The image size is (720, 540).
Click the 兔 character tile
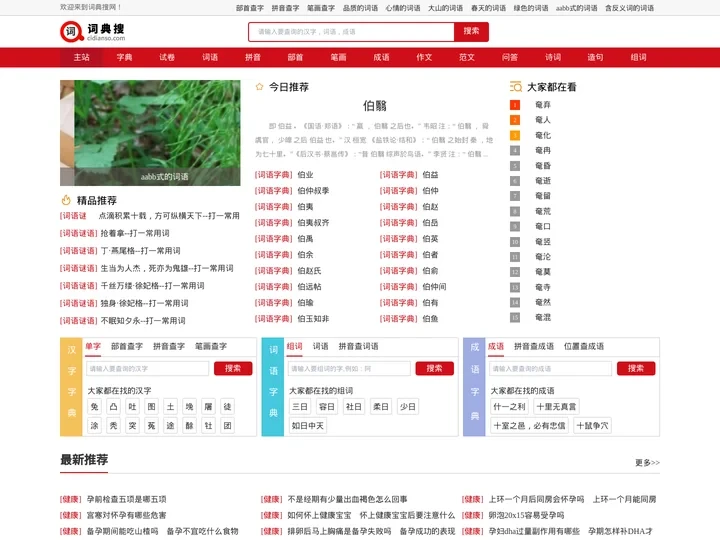(x=95, y=407)
